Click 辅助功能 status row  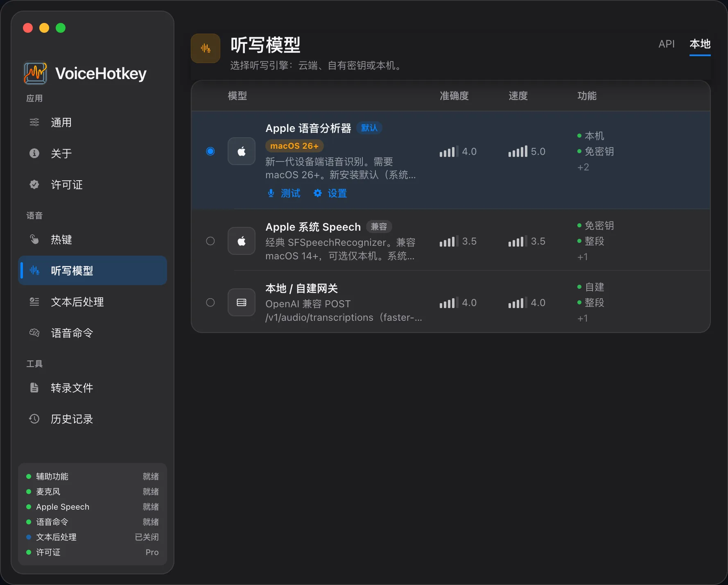click(x=93, y=476)
